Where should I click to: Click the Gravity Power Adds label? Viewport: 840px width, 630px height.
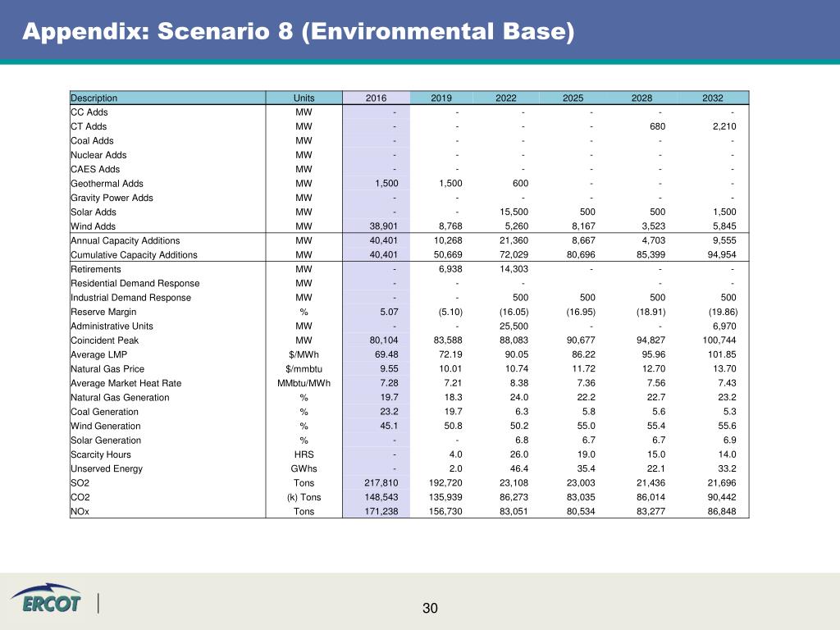tap(112, 198)
